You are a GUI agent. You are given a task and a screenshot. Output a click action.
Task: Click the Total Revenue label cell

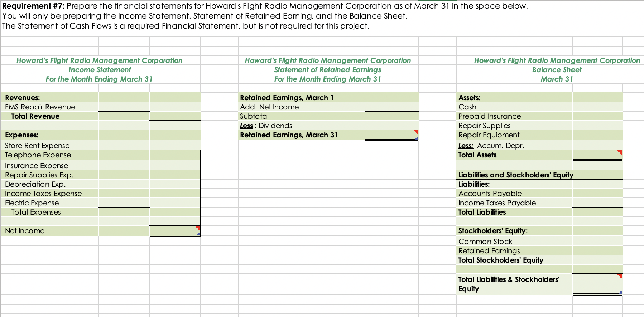pyautogui.click(x=50, y=116)
